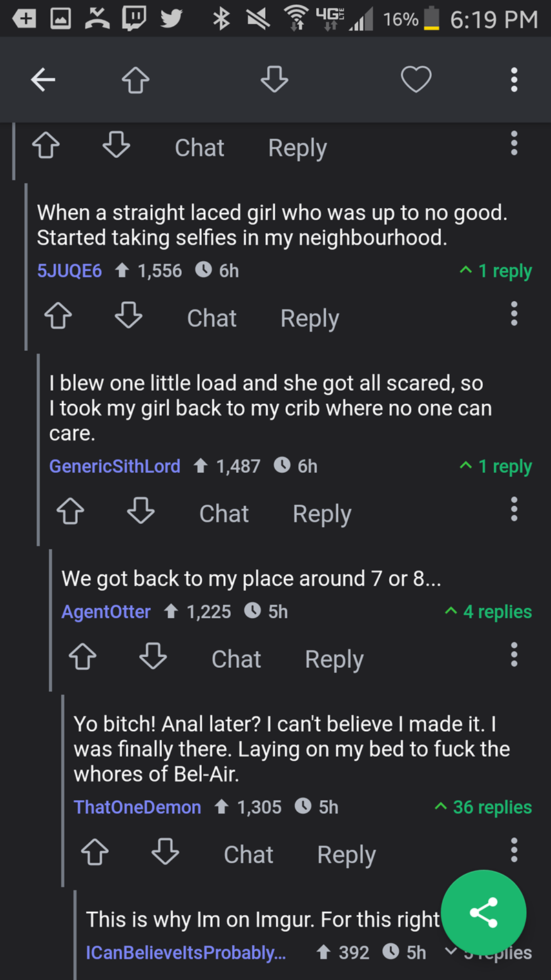Tap the back arrow in the header
This screenshot has height=980, width=551.
point(43,81)
